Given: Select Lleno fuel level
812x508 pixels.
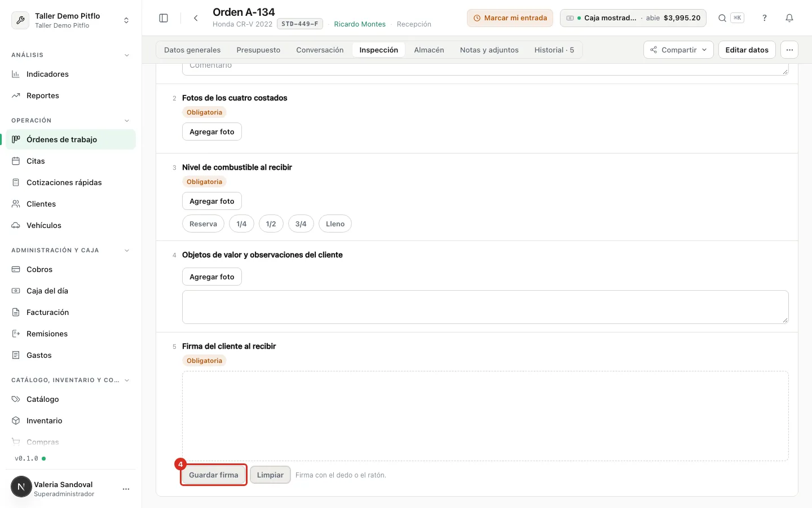Looking at the screenshot, I should tap(335, 224).
